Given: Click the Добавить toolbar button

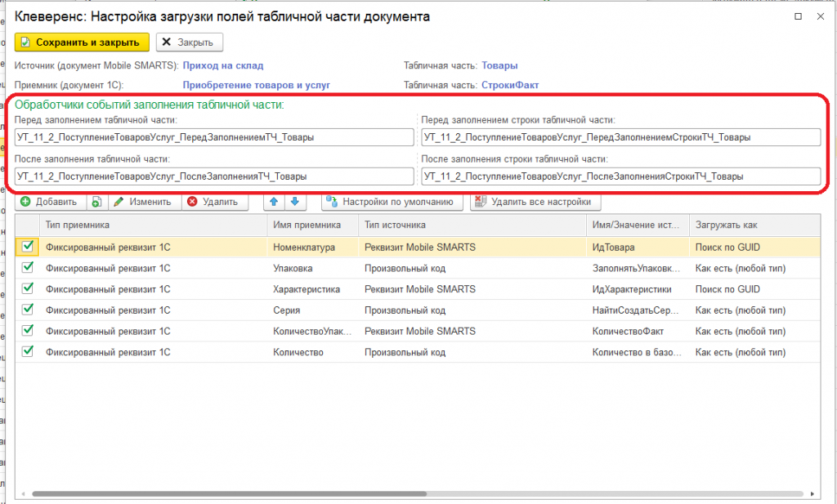Looking at the screenshot, I should tap(49, 202).
